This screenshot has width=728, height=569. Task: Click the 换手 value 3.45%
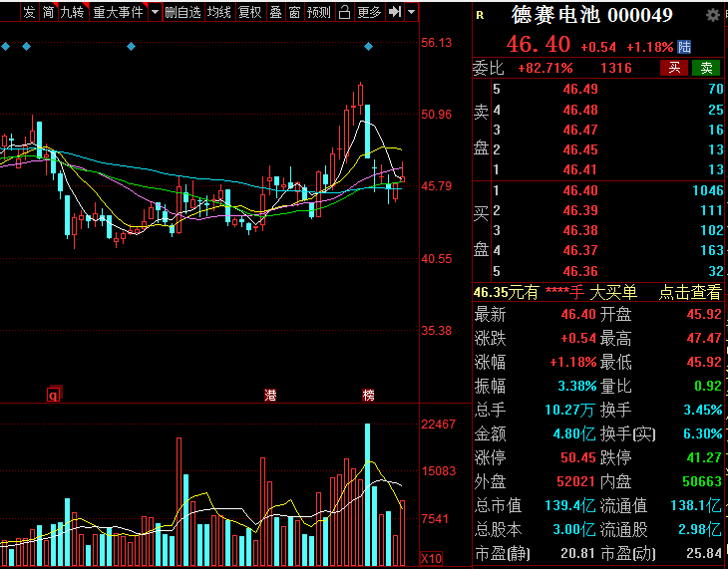click(x=702, y=410)
